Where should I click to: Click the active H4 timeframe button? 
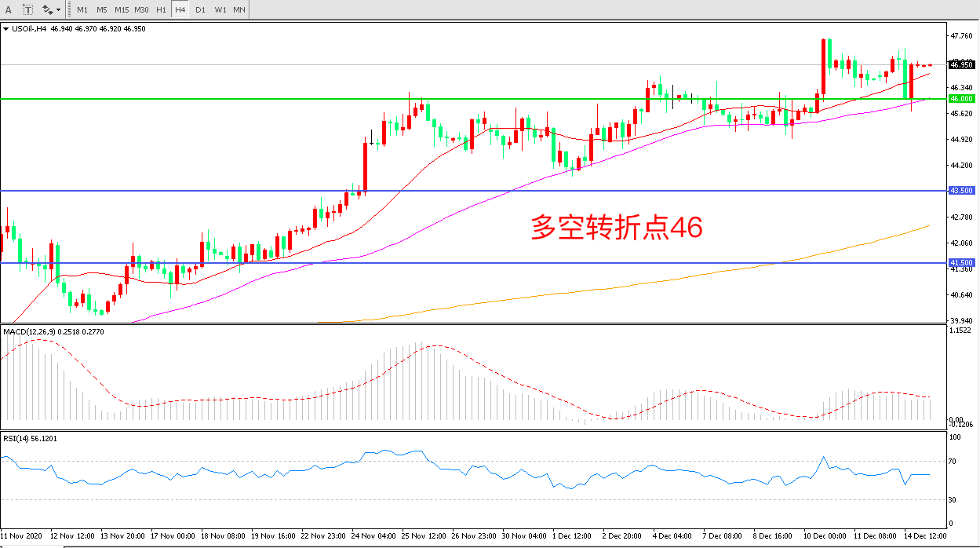(180, 9)
